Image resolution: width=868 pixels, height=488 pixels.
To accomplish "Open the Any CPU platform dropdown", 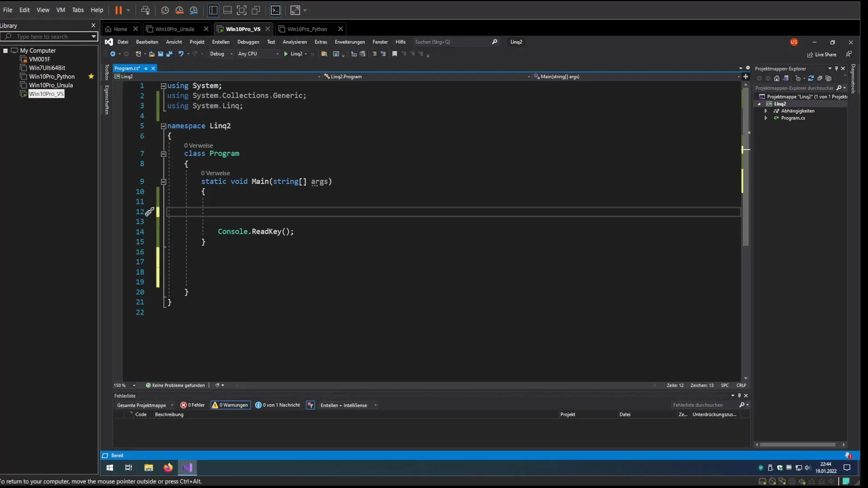I will 258,54.
